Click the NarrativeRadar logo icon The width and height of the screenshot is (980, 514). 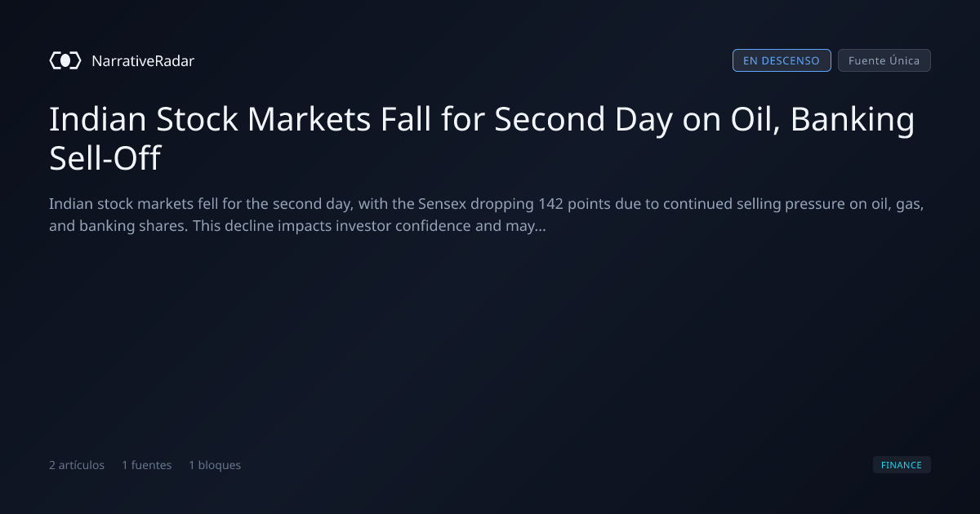(65, 60)
